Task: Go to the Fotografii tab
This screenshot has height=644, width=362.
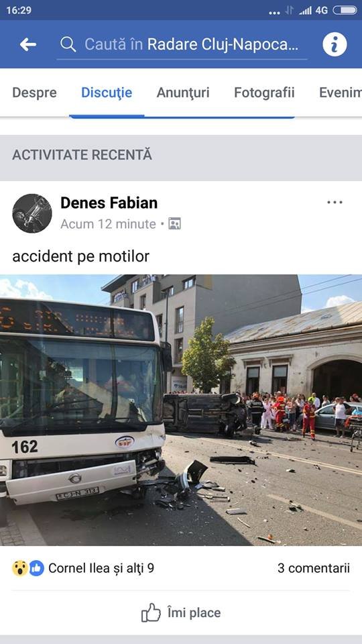Action: click(x=264, y=93)
